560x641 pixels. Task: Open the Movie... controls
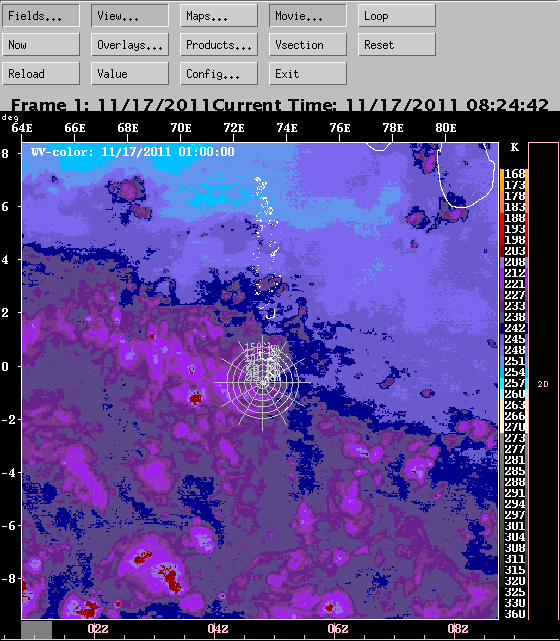point(308,16)
